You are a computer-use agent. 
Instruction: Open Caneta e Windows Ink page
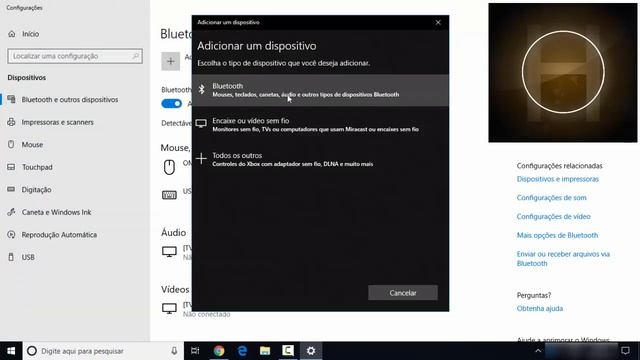(56, 212)
